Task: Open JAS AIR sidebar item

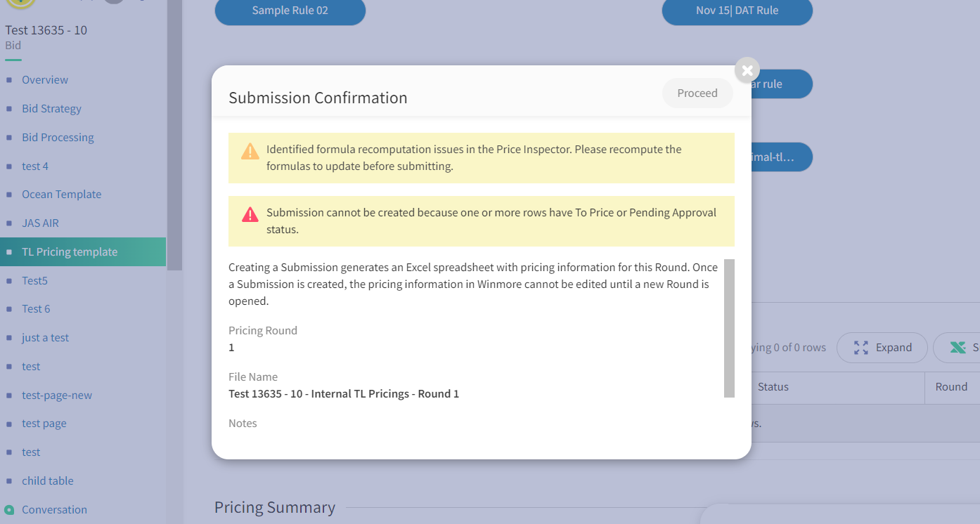Action: pyautogui.click(x=40, y=223)
